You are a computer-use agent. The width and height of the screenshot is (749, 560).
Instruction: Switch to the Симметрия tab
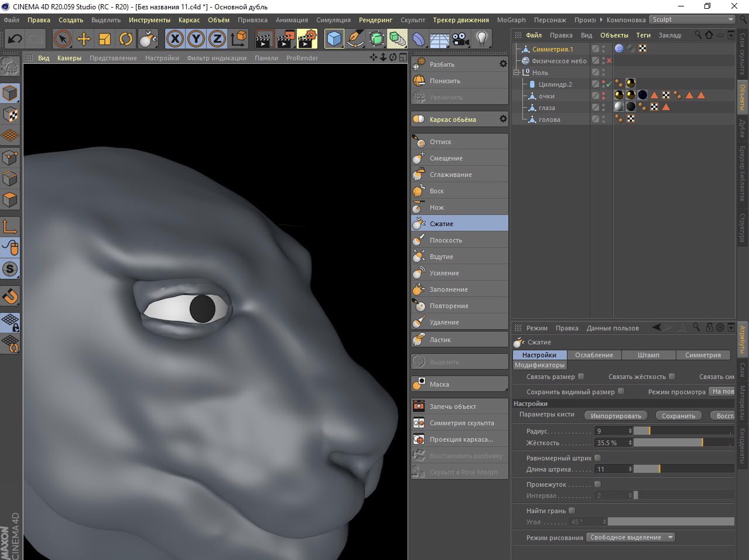tap(703, 355)
